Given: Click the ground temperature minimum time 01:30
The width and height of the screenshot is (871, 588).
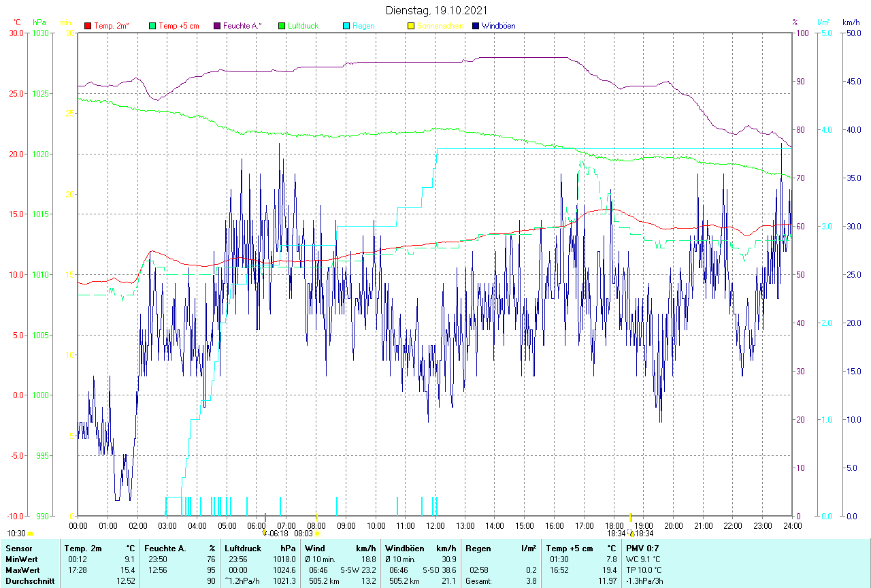Looking at the screenshot, I should point(559,559).
